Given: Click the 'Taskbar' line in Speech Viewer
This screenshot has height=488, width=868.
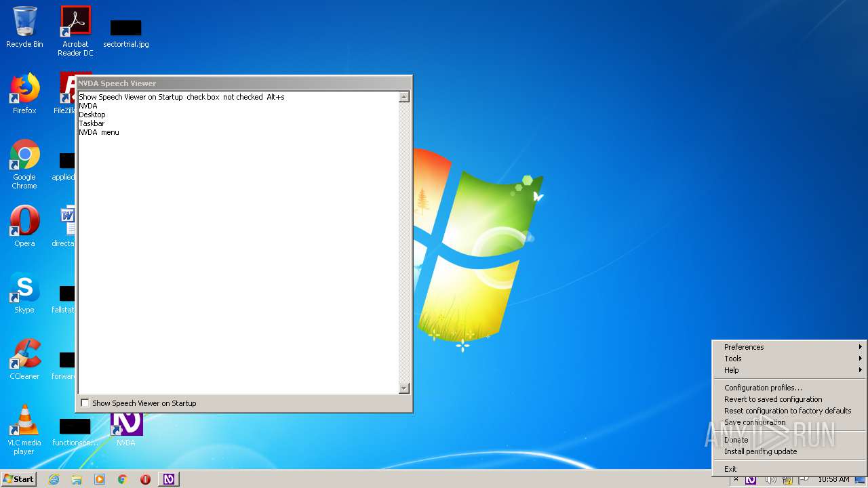Looking at the screenshot, I should coord(92,124).
